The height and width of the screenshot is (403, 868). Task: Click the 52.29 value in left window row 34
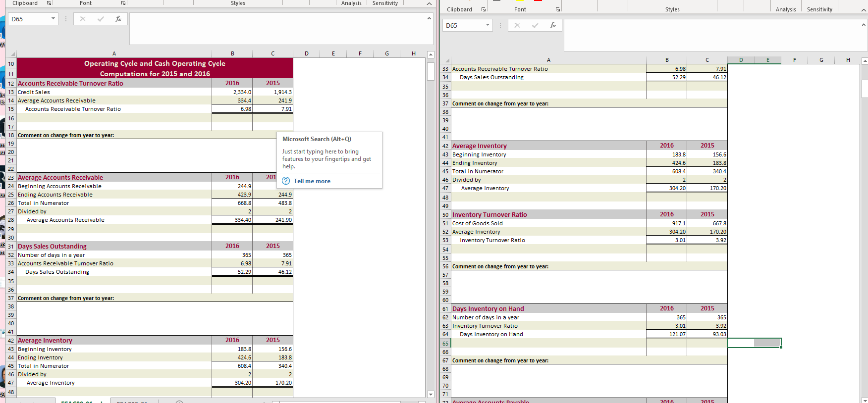coord(232,272)
